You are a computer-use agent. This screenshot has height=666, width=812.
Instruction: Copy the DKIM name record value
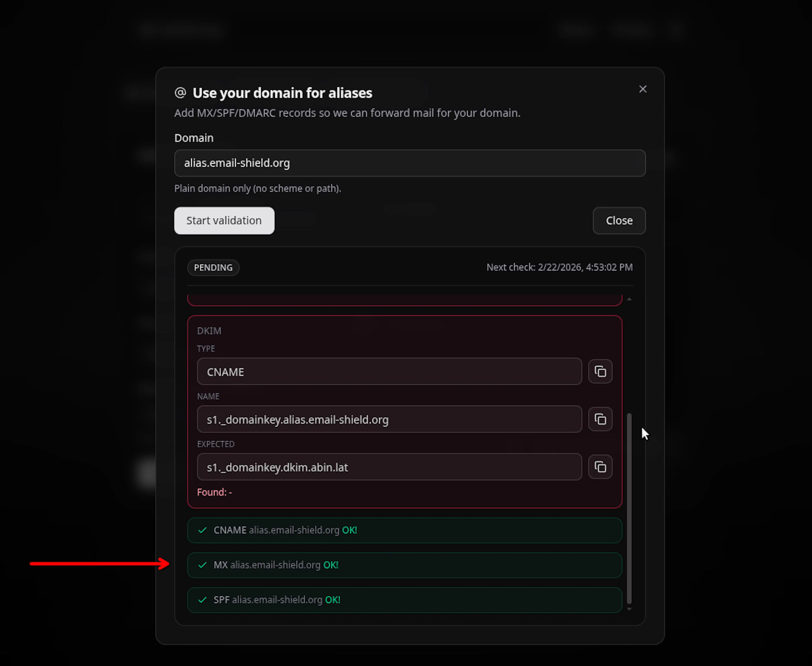click(600, 419)
